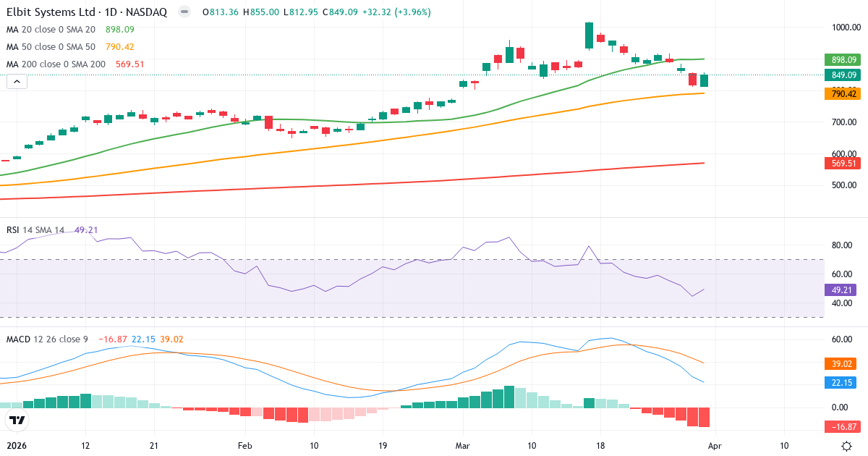Click the orange 39.02 signal line label
The image size is (868, 456).
pos(841,362)
